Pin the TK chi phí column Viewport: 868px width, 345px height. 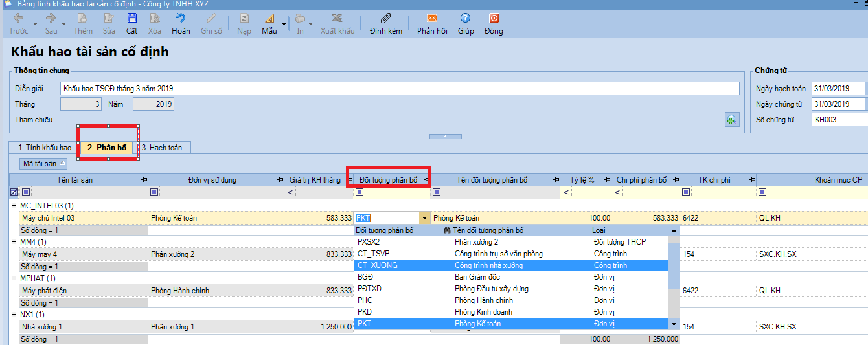pos(751,180)
